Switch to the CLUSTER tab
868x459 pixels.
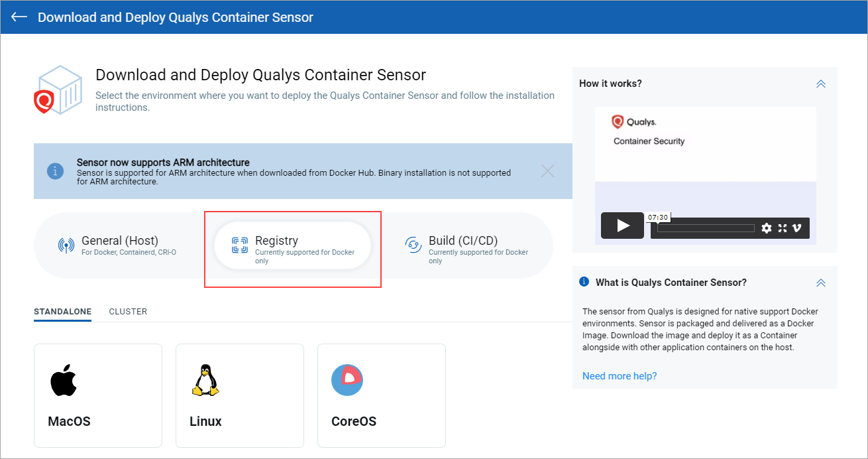tap(128, 312)
